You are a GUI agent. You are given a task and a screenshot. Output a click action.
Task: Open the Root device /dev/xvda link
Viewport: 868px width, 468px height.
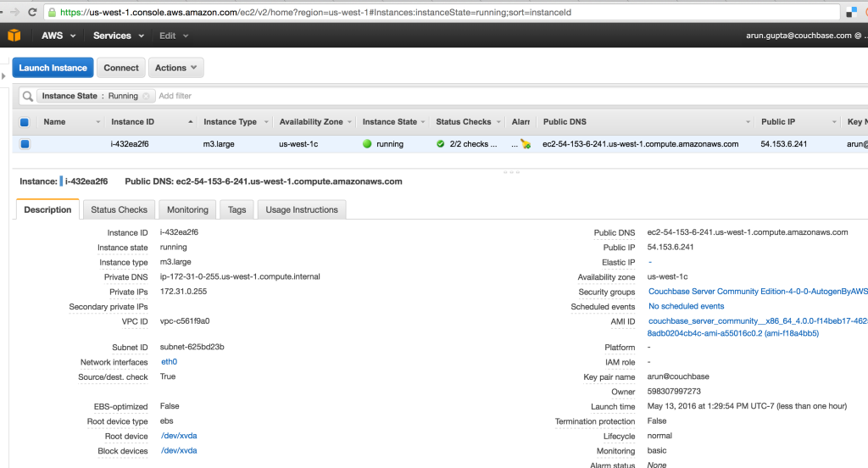180,436
